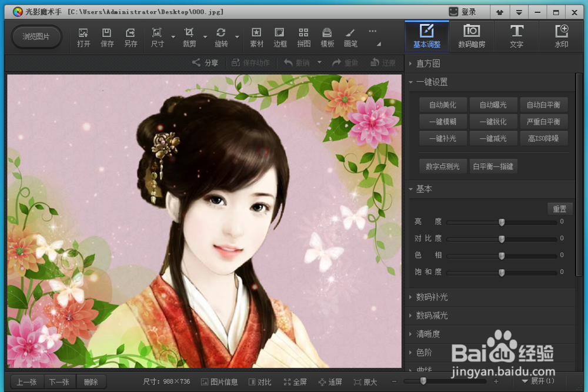The height and width of the screenshot is (392, 588).
Task: Open the 裁剪 dropdown arrow
Action: pyautogui.click(x=205, y=36)
